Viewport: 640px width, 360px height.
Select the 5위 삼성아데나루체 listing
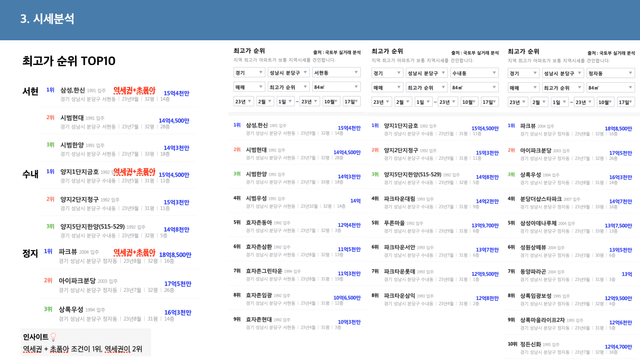pyautogui.click(x=571, y=227)
